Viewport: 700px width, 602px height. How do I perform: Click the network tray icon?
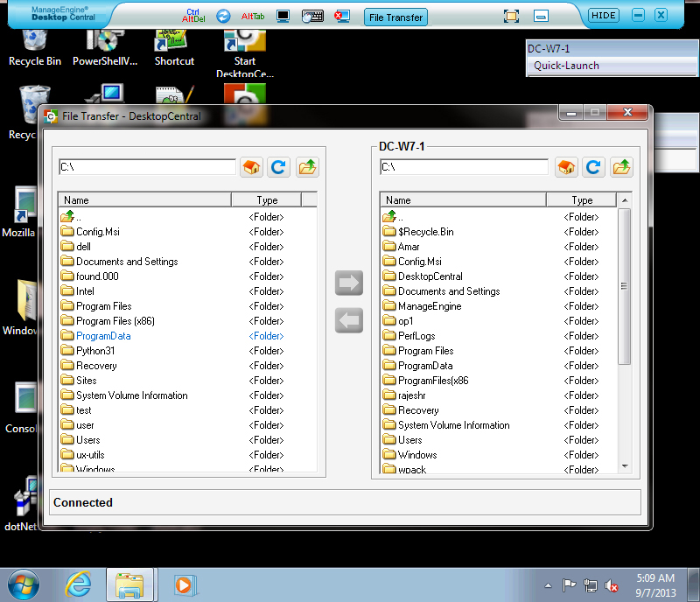click(x=590, y=585)
